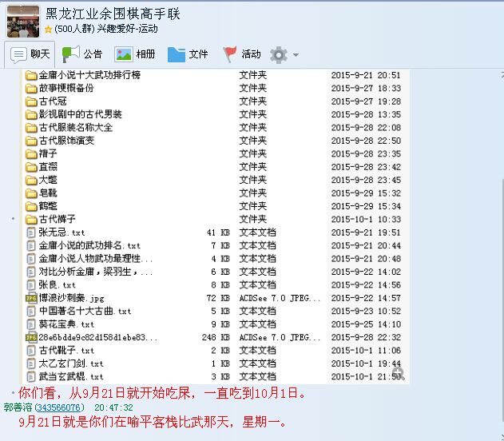Click the blue folder icon
The height and width of the screenshot is (441, 504).
pyautogui.click(x=177, y=54)
